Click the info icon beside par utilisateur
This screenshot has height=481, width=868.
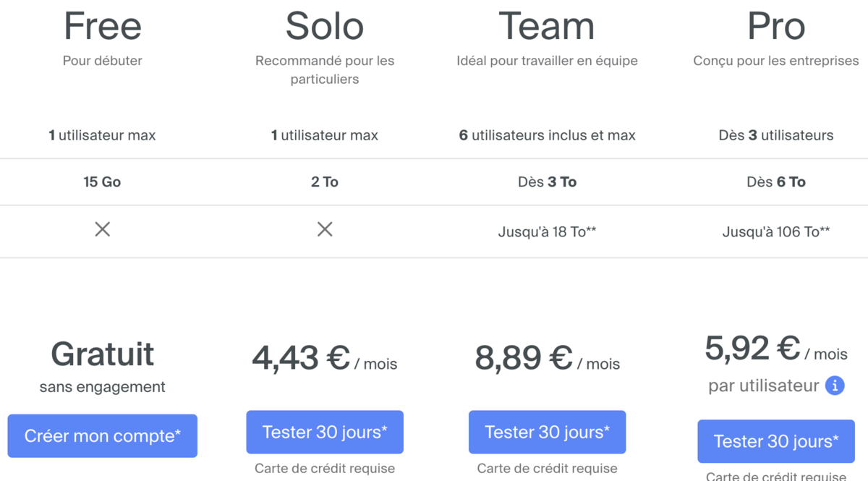coord(835,386)
